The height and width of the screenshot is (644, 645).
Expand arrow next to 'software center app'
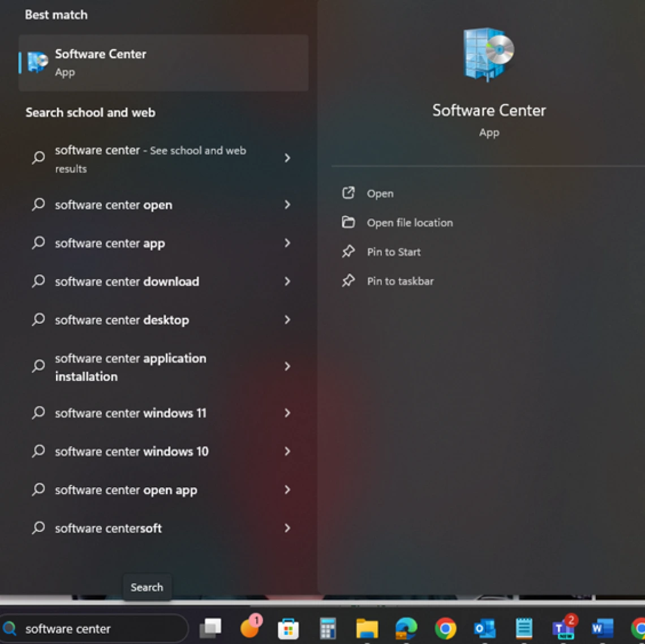(x=287, y=243)
